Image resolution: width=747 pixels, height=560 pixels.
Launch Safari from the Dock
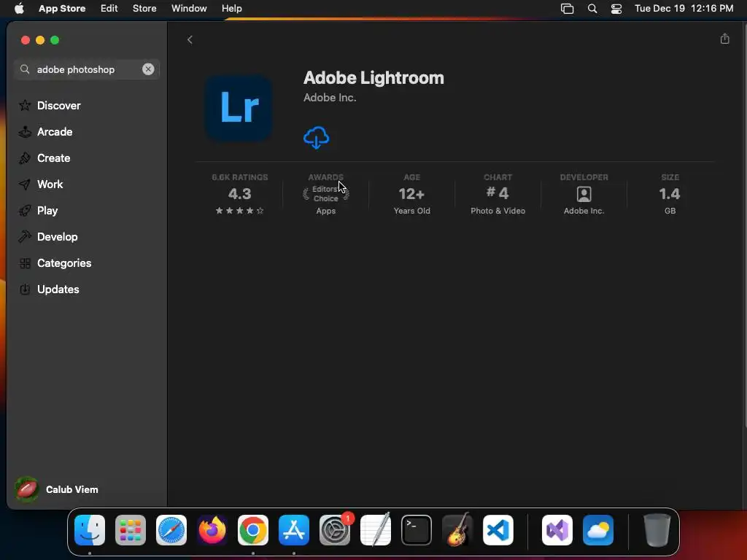[171, 529]
